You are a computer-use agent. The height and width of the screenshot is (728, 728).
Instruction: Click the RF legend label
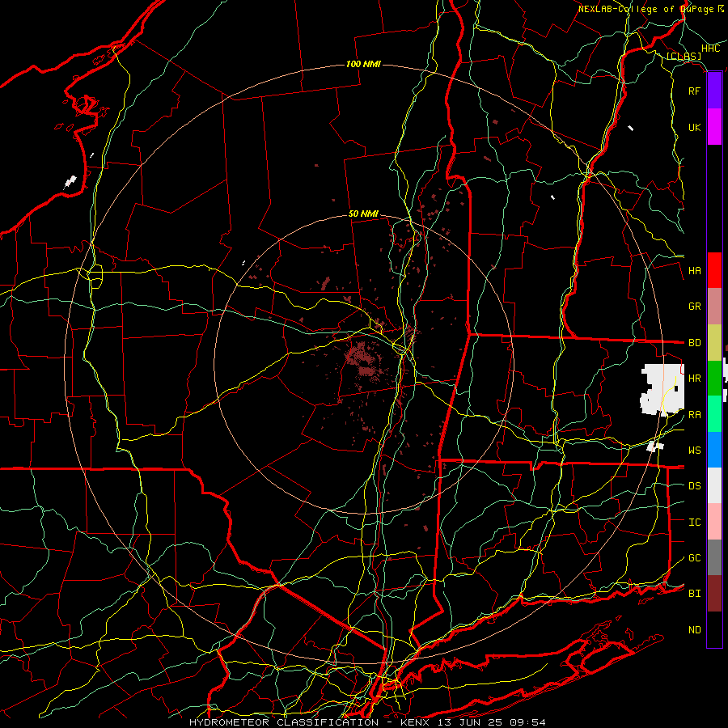pyautogui.click(x=695, y=91)
